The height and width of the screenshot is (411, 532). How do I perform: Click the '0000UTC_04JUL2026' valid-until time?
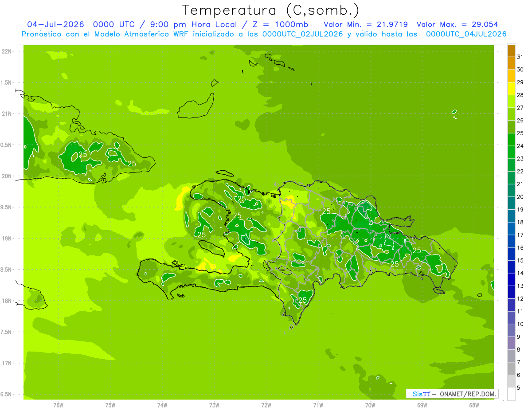[466, 34]
